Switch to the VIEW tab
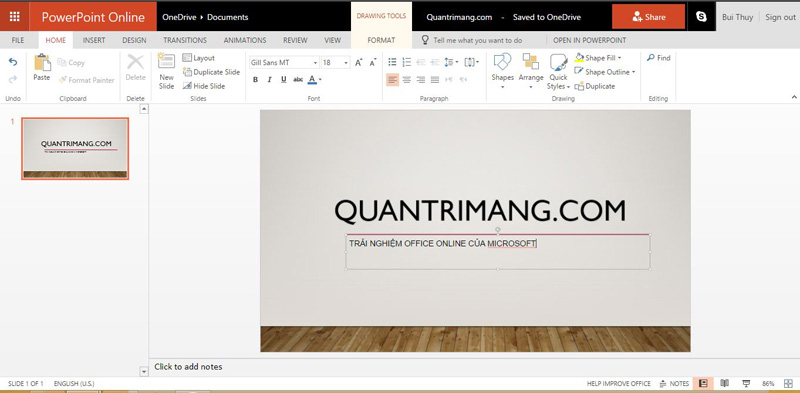The height and width of the screenshot is (393, 800). pos(333,40)
